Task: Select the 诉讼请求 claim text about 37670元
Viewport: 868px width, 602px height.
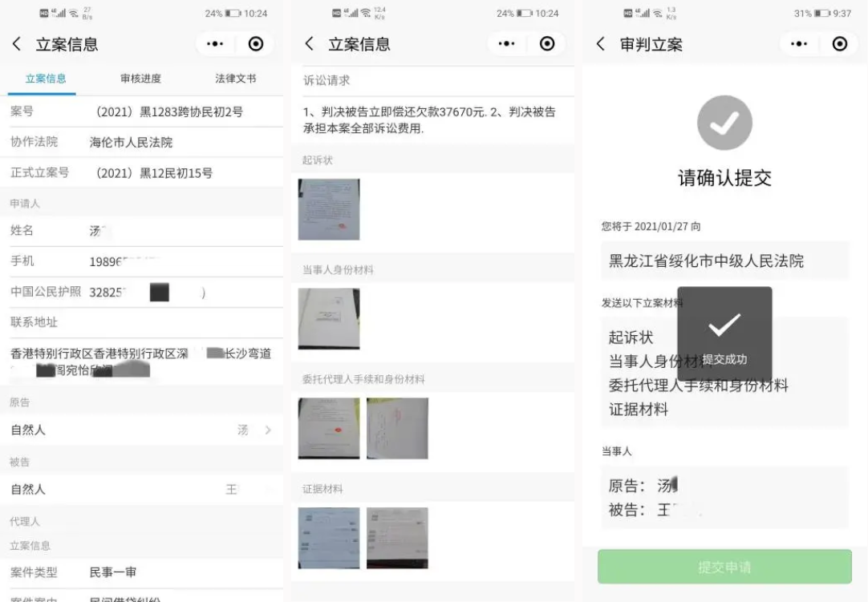Action: (429, 120)
